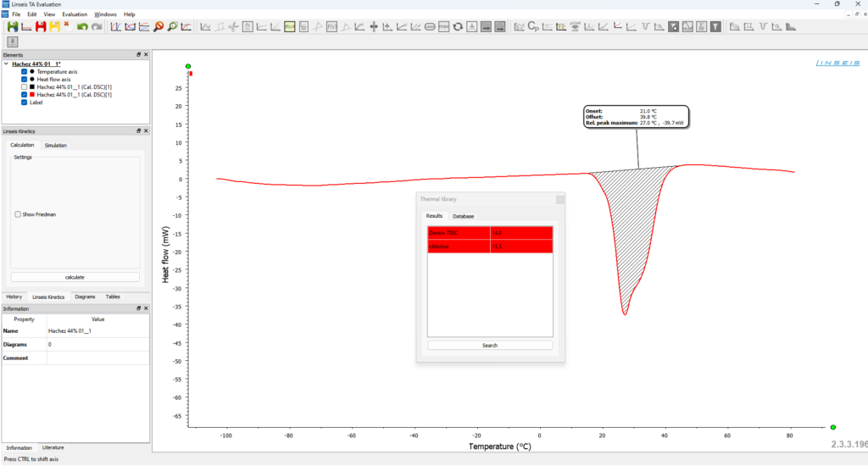The height and width of the screenshot is (466, 868).
Task: Click the red swatch of the DSC curve
Action: pos(32,95)
